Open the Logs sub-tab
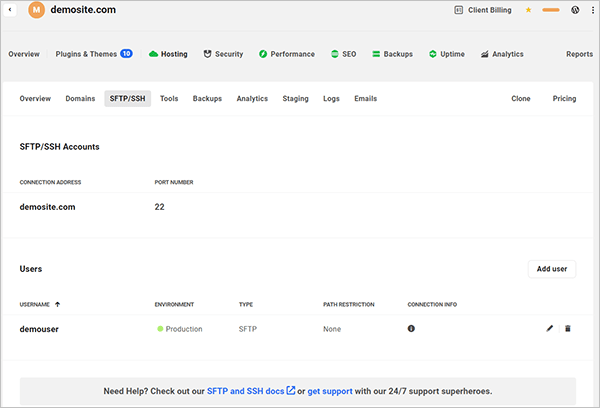The image size is (600, 408). pyautogui.click(x=331, y=98)
